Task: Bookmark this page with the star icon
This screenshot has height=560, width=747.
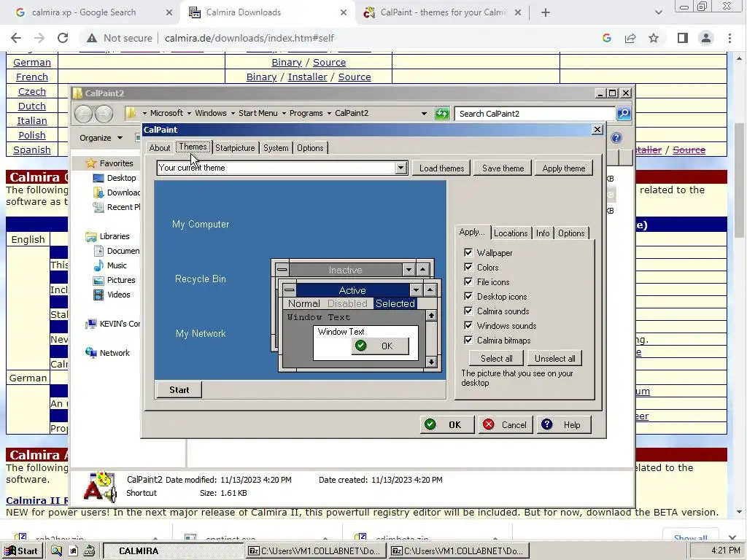Action: pyautogui.click(x=654, y=38)
